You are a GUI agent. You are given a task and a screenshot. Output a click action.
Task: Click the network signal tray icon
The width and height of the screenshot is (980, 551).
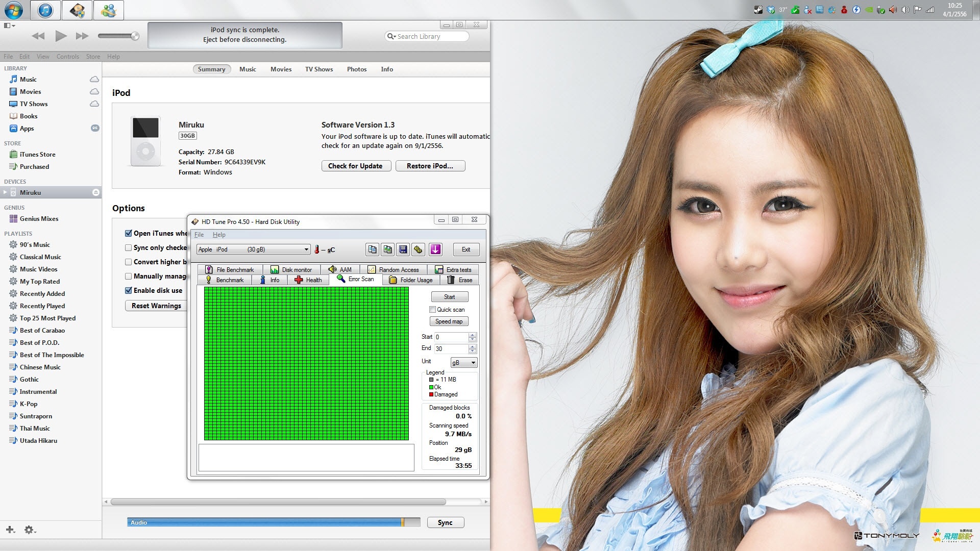click(x=930, y=10)
